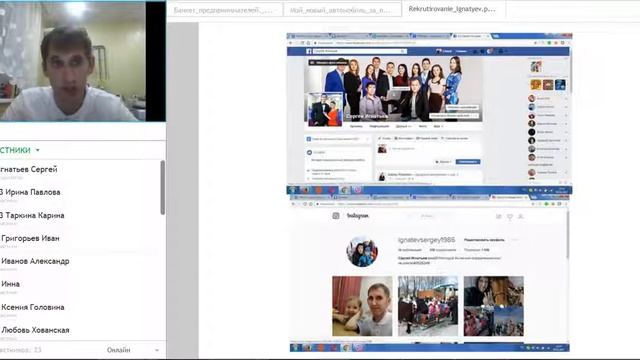Click the Instagram search field
This screenshot has height=360, width=640.
tap(427, 216)
